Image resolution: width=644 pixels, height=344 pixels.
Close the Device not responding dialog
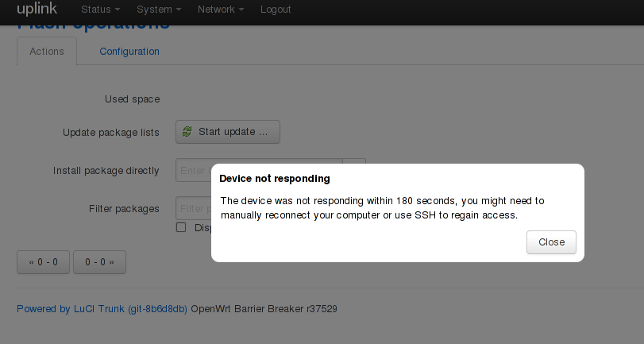[x=551, y=242]
